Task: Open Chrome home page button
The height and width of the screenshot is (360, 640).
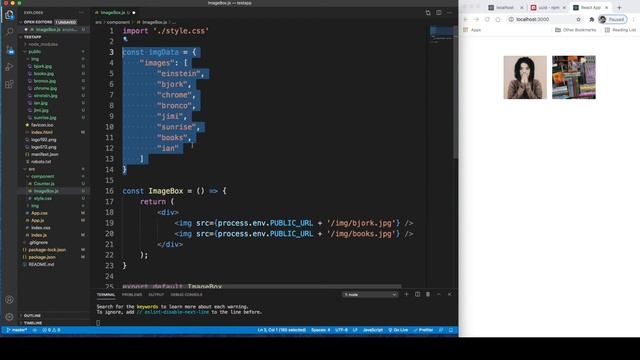Action: click(x=498, y=19)
